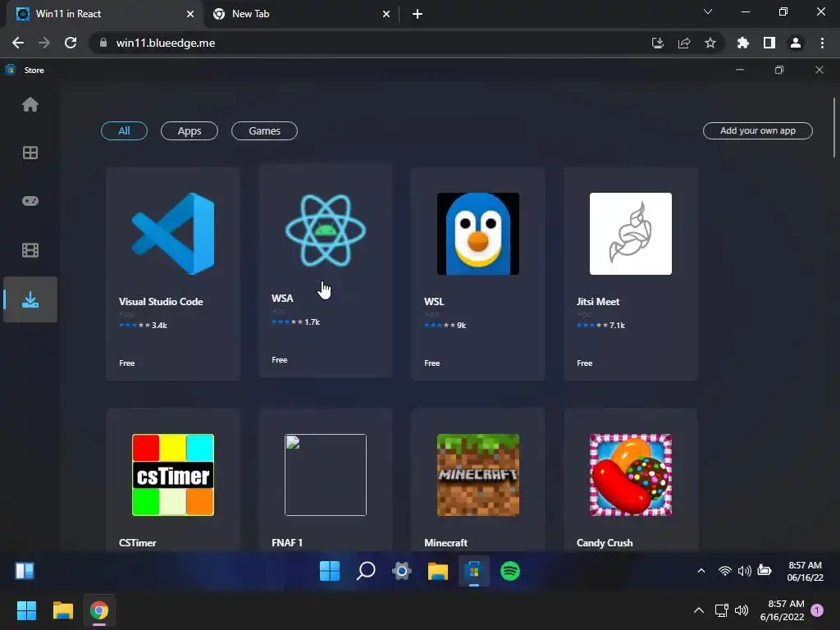840x630 pixels.
Task: Switch to the Apps filter pill
Action: (189, 130)
